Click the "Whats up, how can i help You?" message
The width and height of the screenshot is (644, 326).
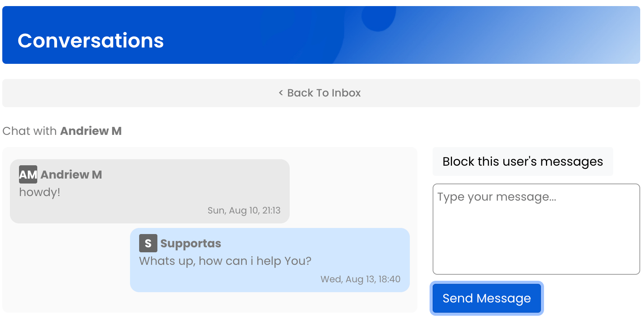[x=225, y=261]
